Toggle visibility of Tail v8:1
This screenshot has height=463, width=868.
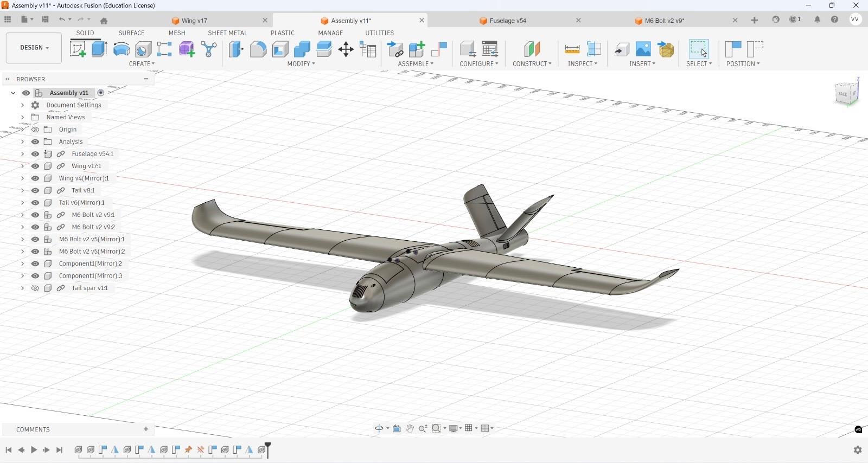35,190
